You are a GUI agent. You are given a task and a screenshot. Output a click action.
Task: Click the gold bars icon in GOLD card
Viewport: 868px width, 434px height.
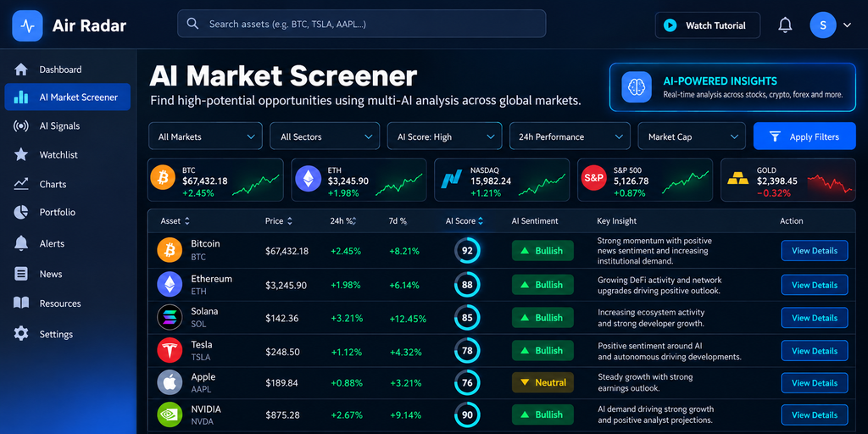pos(737,180)
